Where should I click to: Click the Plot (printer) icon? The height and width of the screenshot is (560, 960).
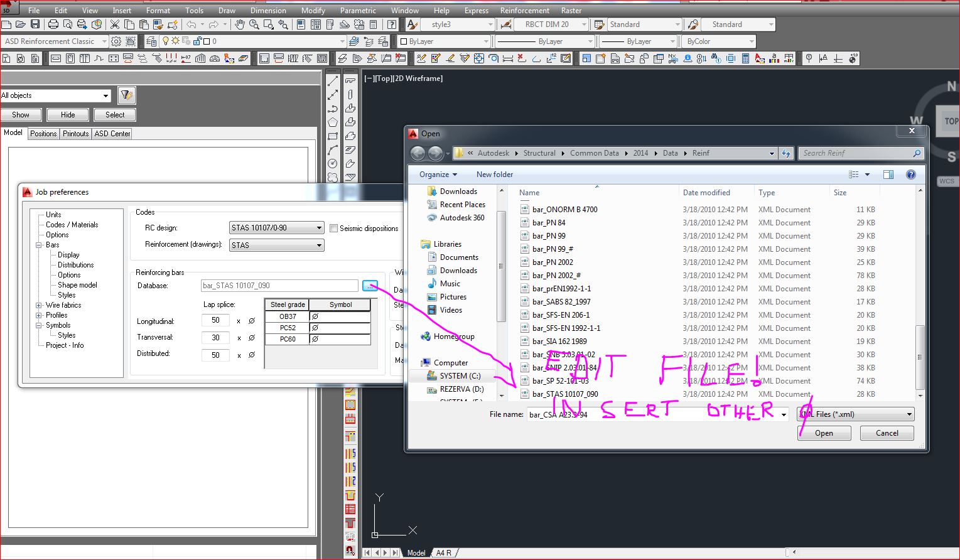(53, 24)
